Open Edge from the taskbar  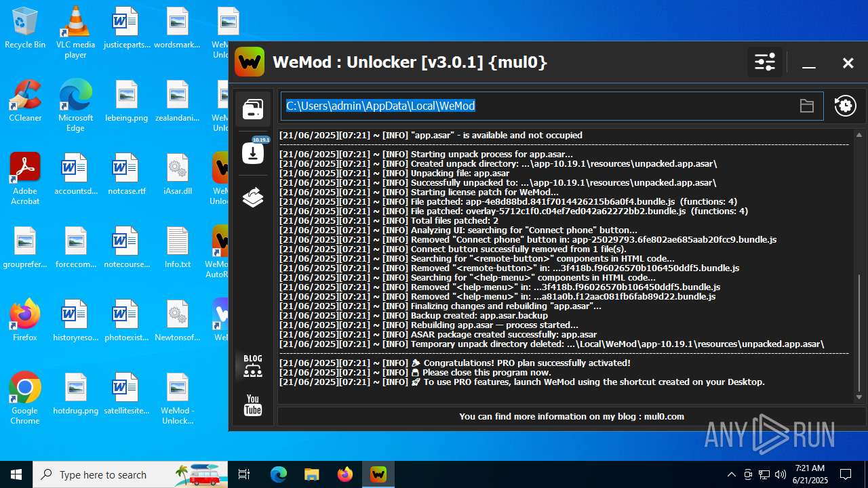[x=279, y=474]
